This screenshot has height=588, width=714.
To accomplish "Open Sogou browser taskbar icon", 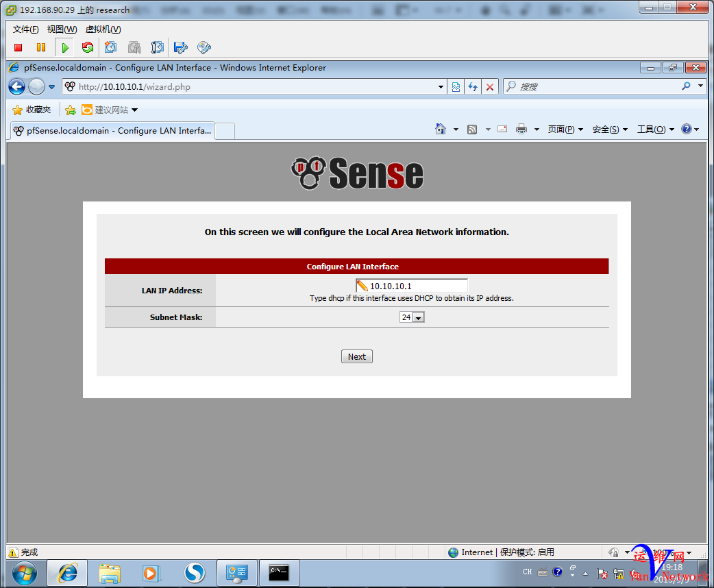I will tap(195, 573).
